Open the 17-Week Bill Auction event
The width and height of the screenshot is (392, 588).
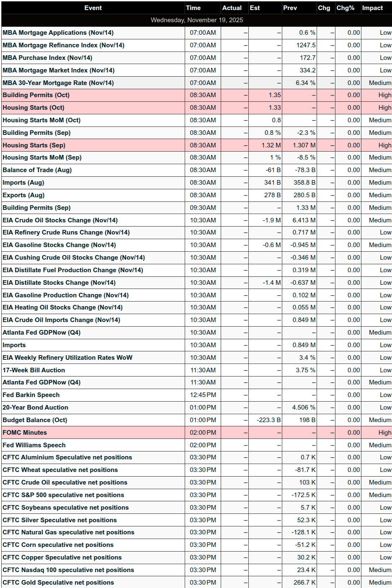click(x=34, y=370)
